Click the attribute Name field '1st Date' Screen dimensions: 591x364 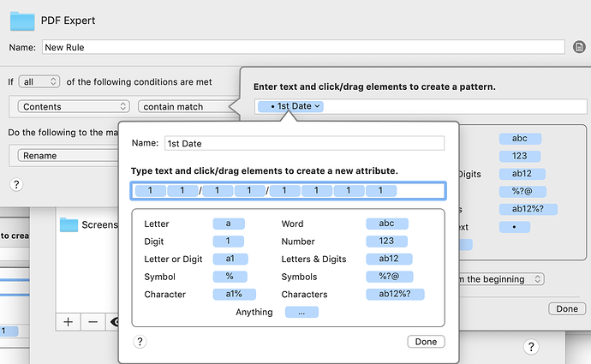click(x=304, y=144)
